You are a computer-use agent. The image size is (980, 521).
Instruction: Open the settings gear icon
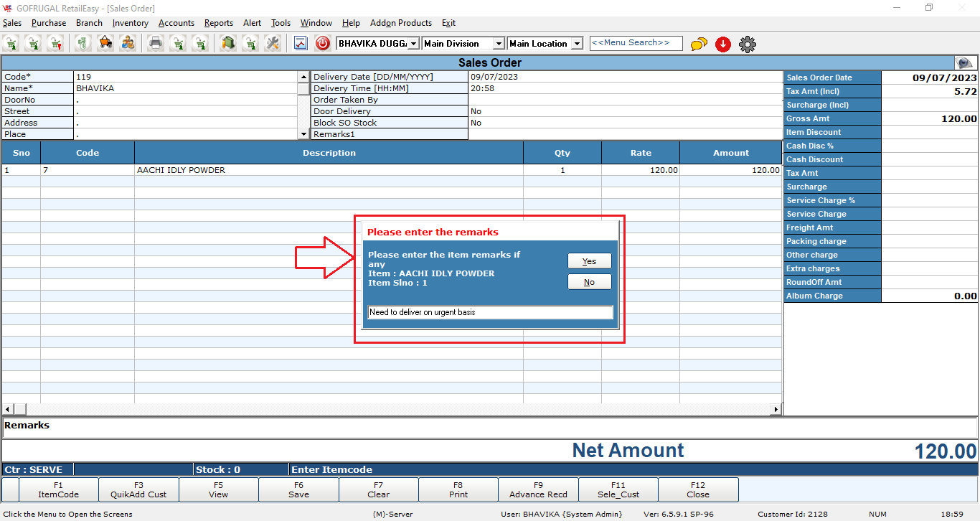748,44
